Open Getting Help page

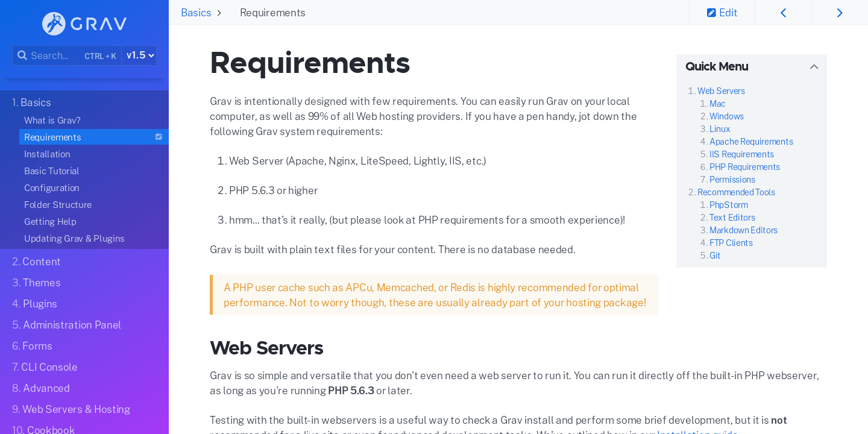(x=50, y=222)
